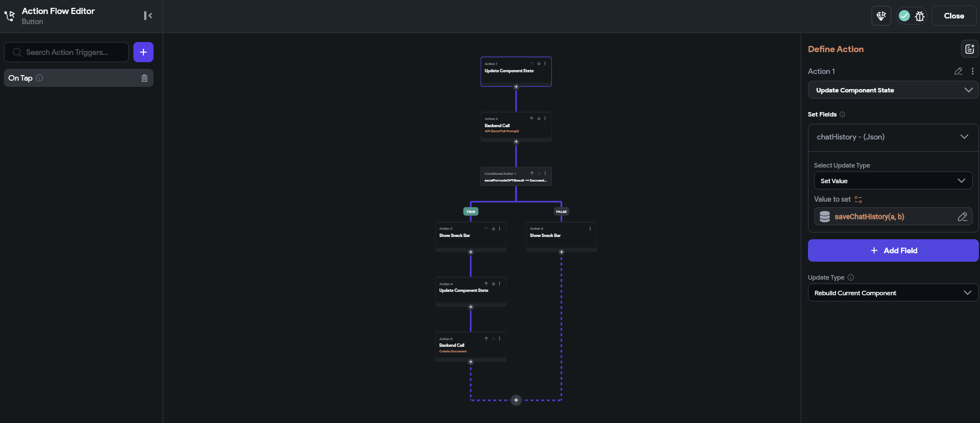
Task: Add action below Action 3 node
Action: (471, 252)
